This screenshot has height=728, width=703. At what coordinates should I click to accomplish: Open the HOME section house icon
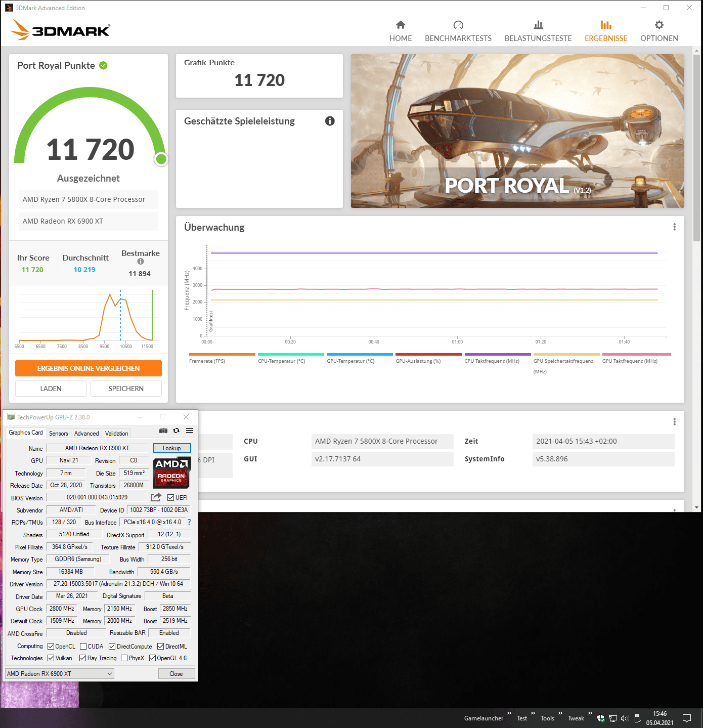coord(401,25)
